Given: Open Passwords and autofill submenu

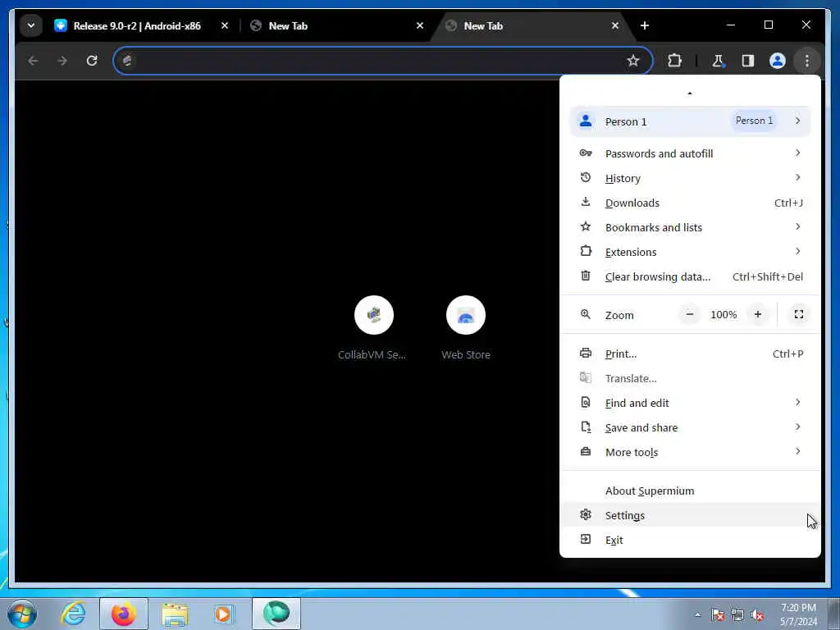Looking at the screenshot, I should 690,153.
